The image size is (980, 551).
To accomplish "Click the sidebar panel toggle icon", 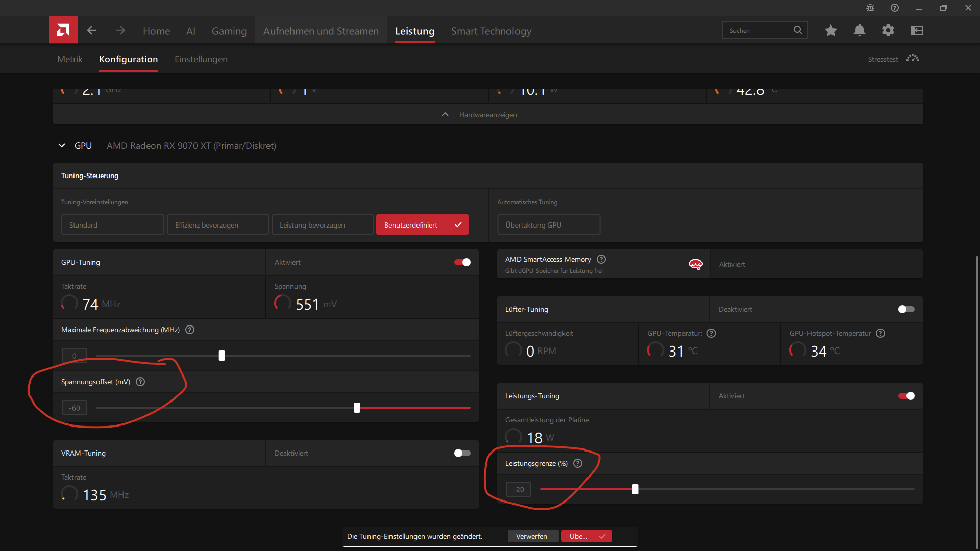I will click(x=917, y=31).
